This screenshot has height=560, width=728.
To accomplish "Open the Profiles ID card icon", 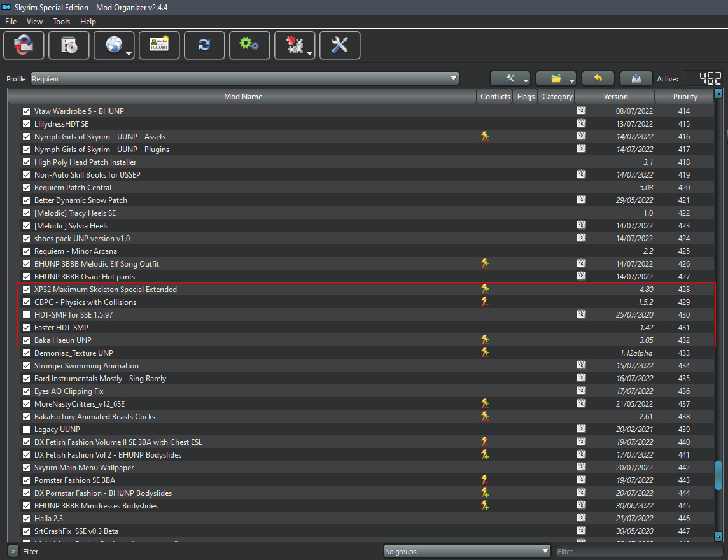I will (158, 46).
